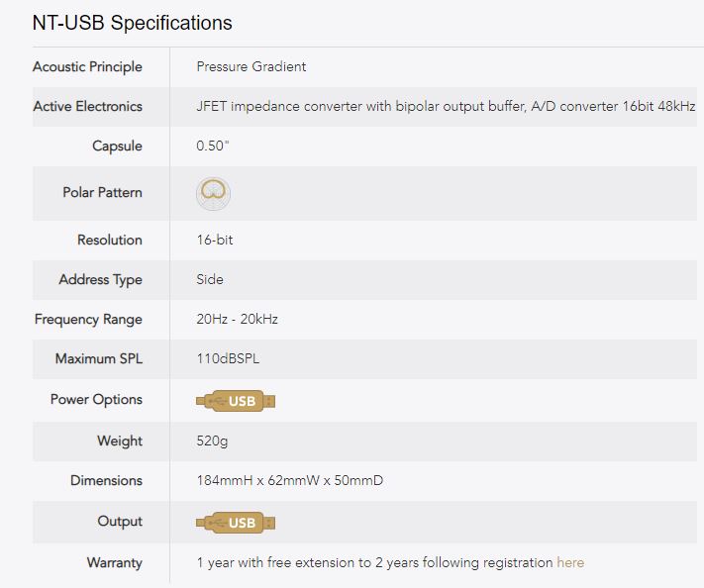
Task: Click the cardioid polar pattern icon
Action: coord(213,193)
